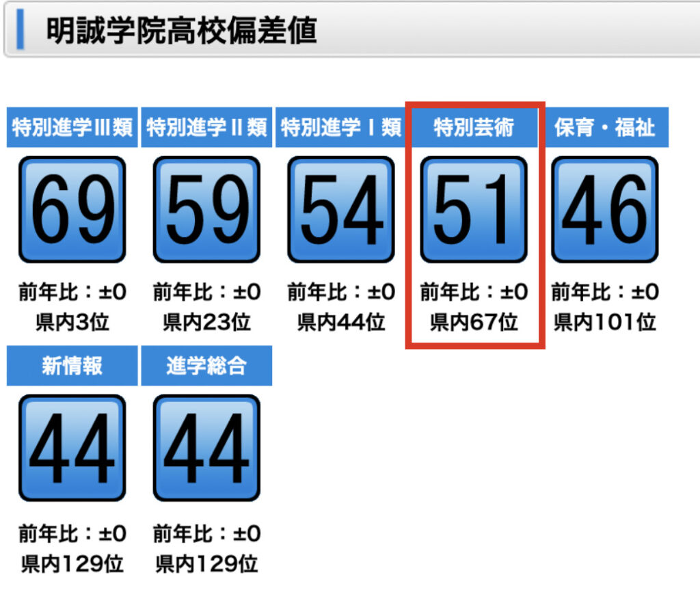Select the 進学総合 course header
Image resolution: width=700 pixels, height=590 pixels.
point(206,366)
